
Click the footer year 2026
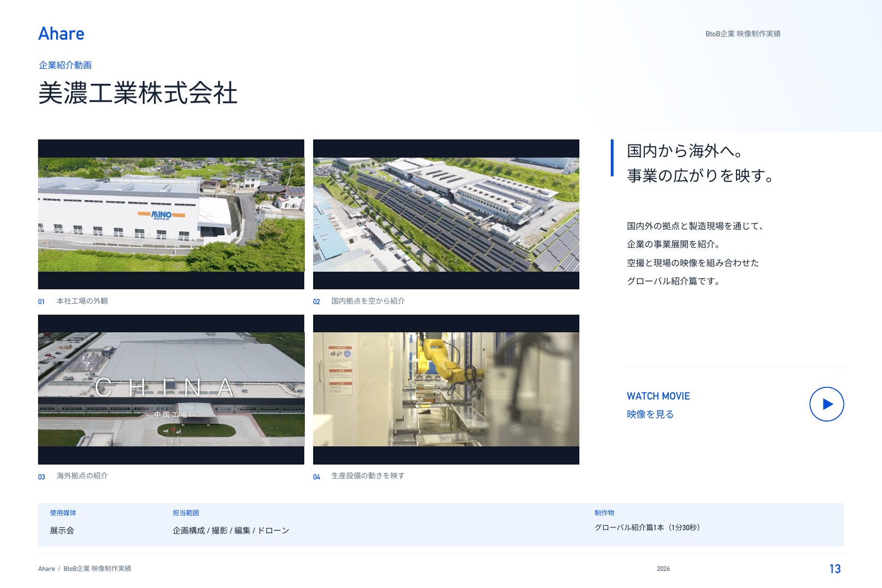pyautogui.click(x=663, y=569)
